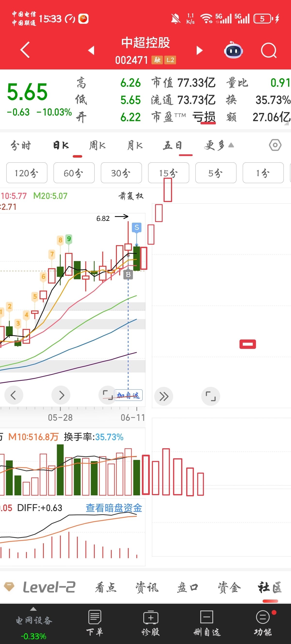Expand 电网设备 sector panel arrow
291x644 pixels.
[x=33, y=609]
